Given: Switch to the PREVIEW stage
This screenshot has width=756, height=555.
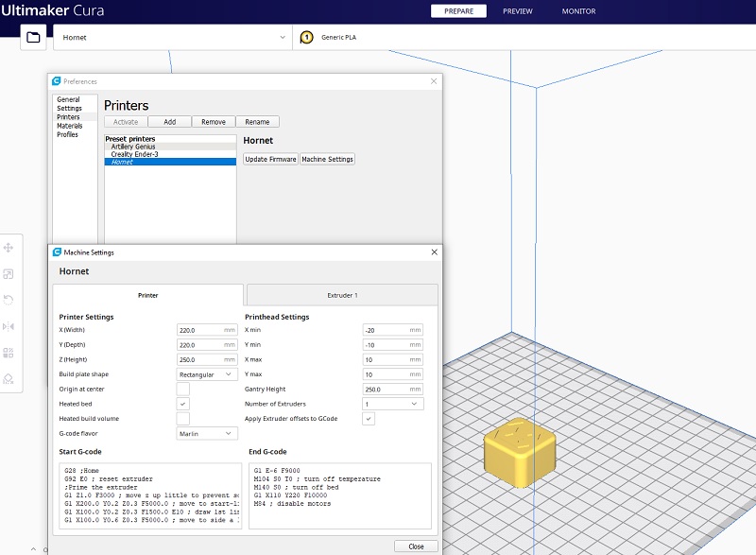Looking at the screenshot, I should click(517, 11).
